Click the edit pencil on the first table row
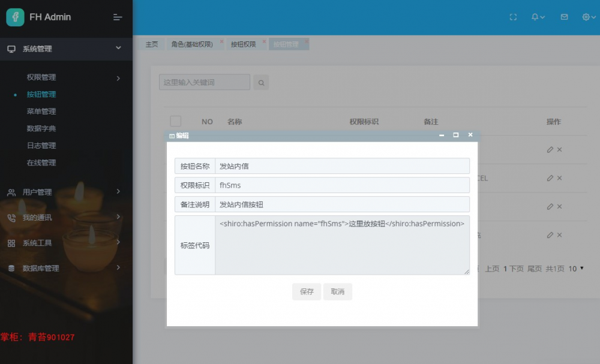This screenshot has height=364, width=600. click(550, 149)
